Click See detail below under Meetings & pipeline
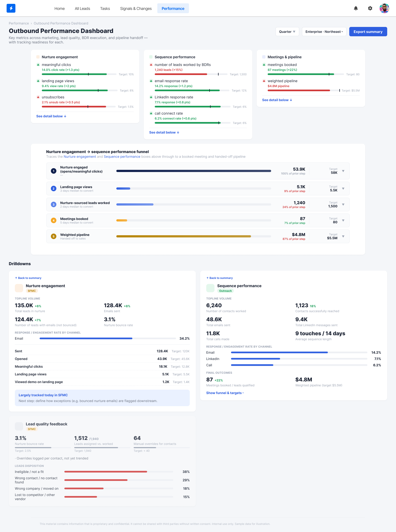This screenshot has height=532, width=396. (277, 100)
